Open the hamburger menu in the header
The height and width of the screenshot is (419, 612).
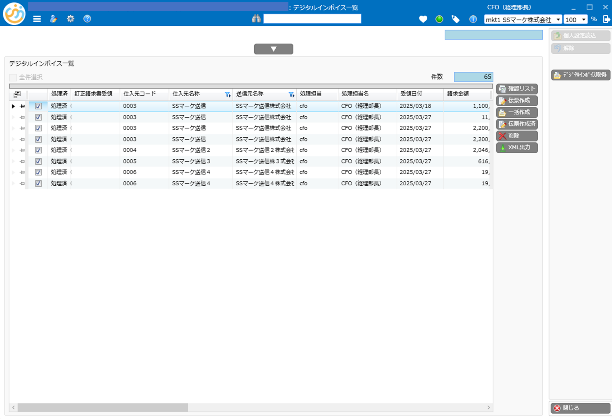(x=37, y=19)
